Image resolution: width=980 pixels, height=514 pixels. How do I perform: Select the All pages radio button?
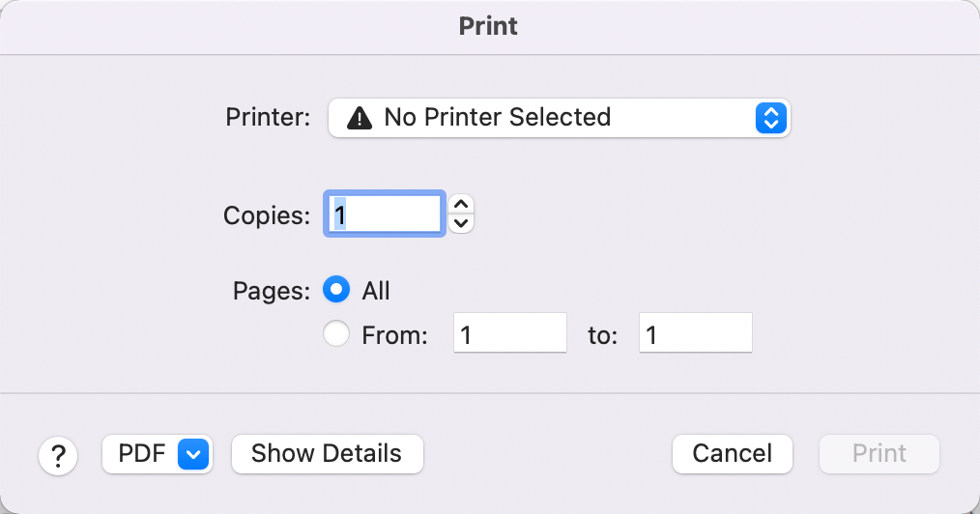coord(336,290)
